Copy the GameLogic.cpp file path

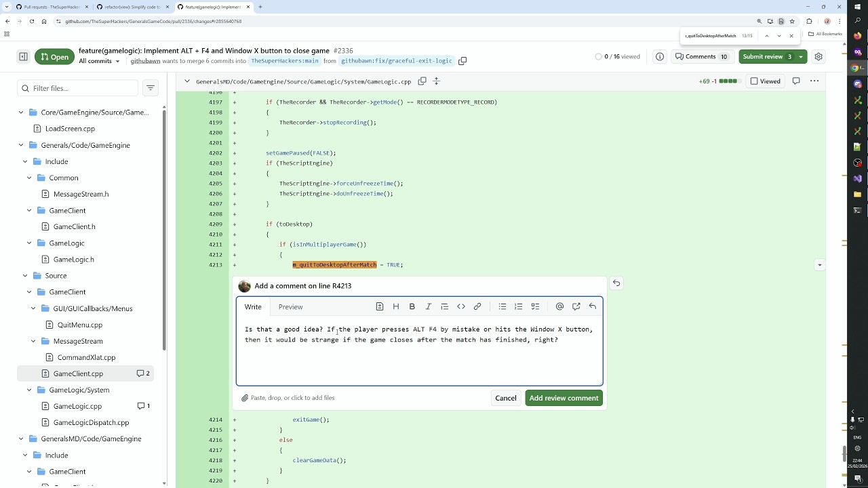pyautogui.click(x=422, y=81)
